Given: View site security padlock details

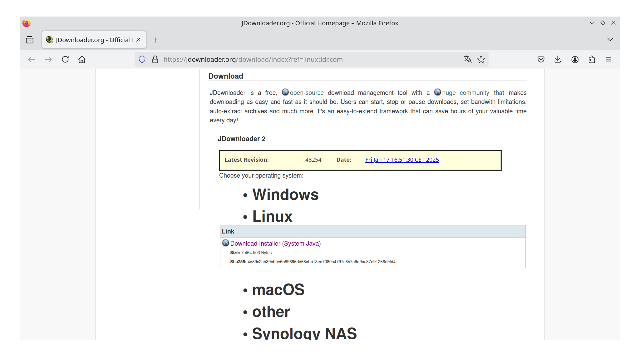Looking at the screenshot, I should pyautogui.click(x=155, y=59).
